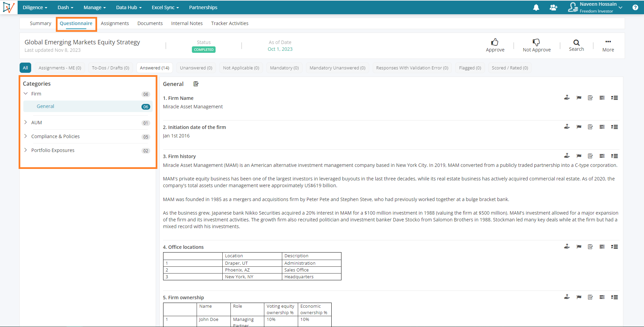Image resolution: width=644 pixels, height=327 pixels.
Task: Filter by Answered (14)
Action: coord(155,68)
